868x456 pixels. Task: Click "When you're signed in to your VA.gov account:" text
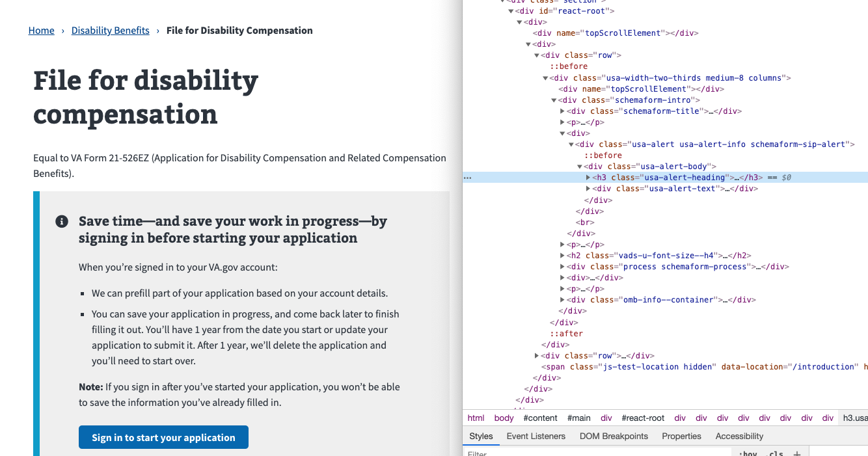[x=178, y=267]
